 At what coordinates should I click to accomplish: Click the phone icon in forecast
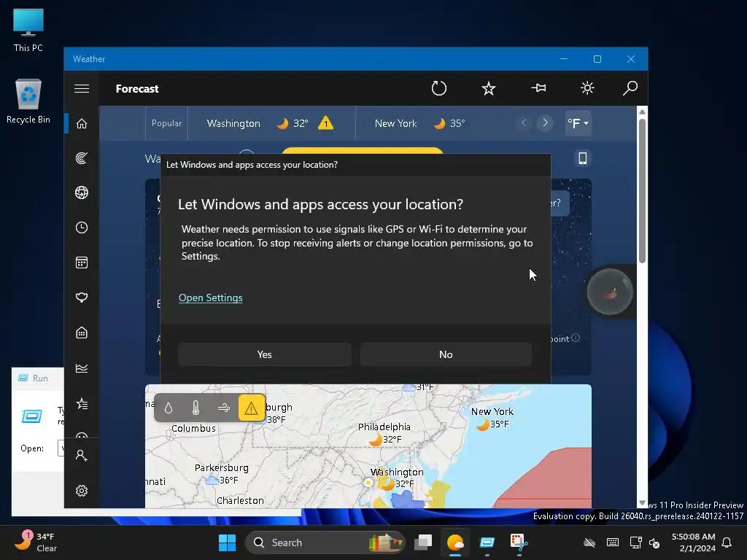(582, 158)
